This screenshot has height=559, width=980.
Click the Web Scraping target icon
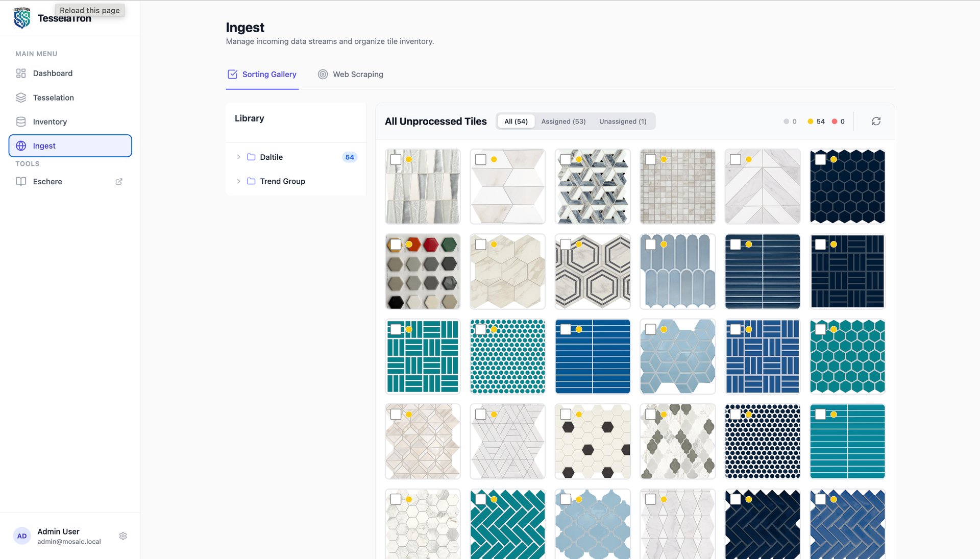[323, 75]
